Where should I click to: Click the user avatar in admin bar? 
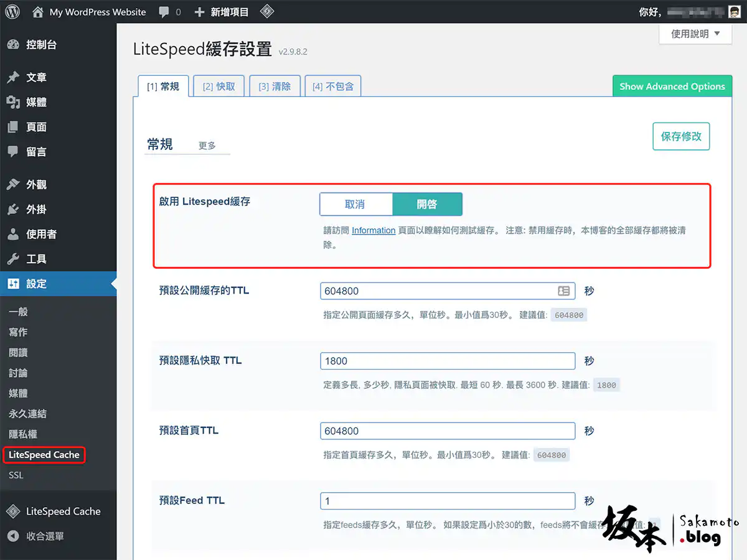[735, 12]
